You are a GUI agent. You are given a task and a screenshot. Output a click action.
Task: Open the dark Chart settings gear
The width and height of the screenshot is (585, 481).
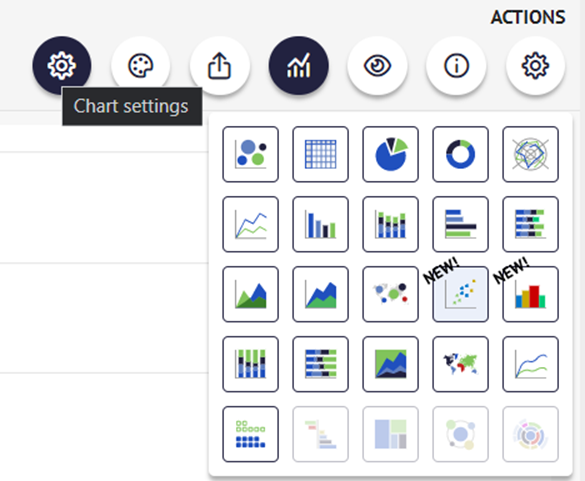click(62, 65)
